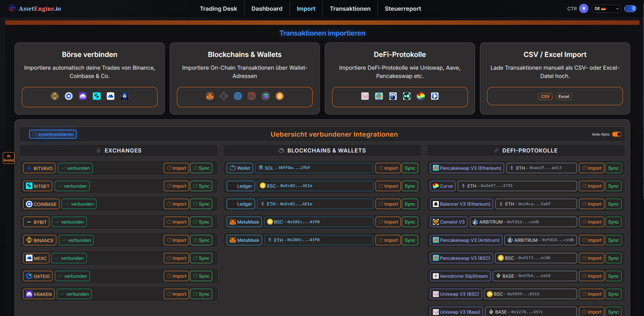Click Import for the BINANCE exchange
The height and width of the screenshot is (316, 644).
coord(176,240)
